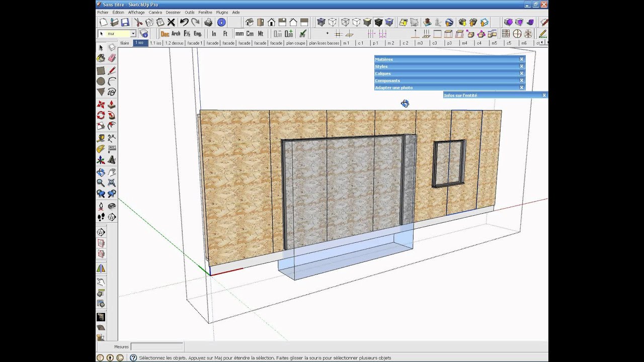Click the Print icon

209,22
